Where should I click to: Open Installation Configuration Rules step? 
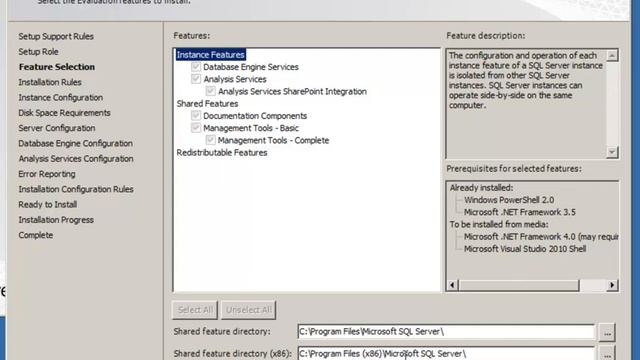click(x=76, y=189)
